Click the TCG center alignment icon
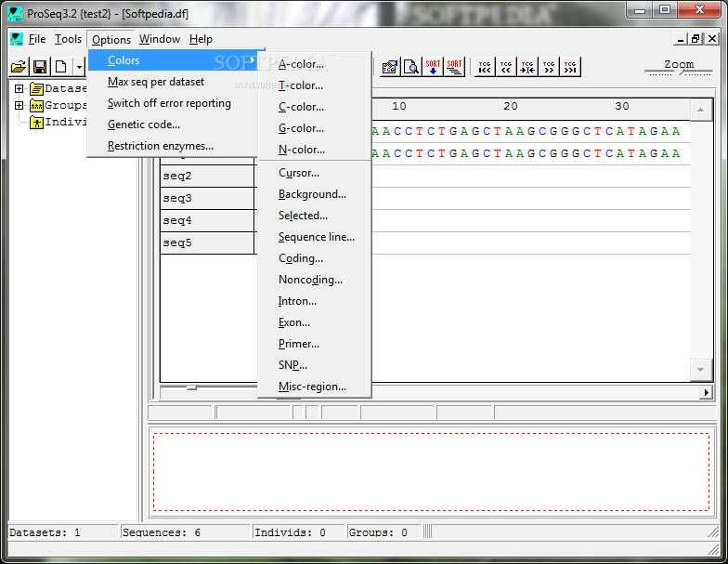Viewport: 728px width, 564px height. pyautogui.click(x=527, y=67)
